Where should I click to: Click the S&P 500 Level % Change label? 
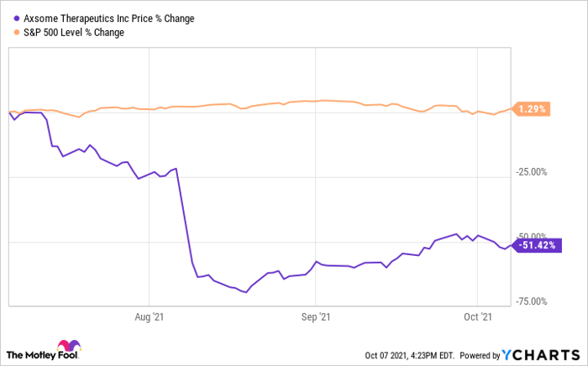(80, 32)
